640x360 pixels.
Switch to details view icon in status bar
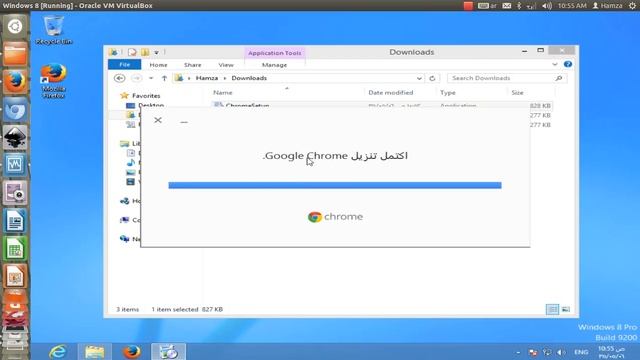pyautogui.click(x=552, y=309)
